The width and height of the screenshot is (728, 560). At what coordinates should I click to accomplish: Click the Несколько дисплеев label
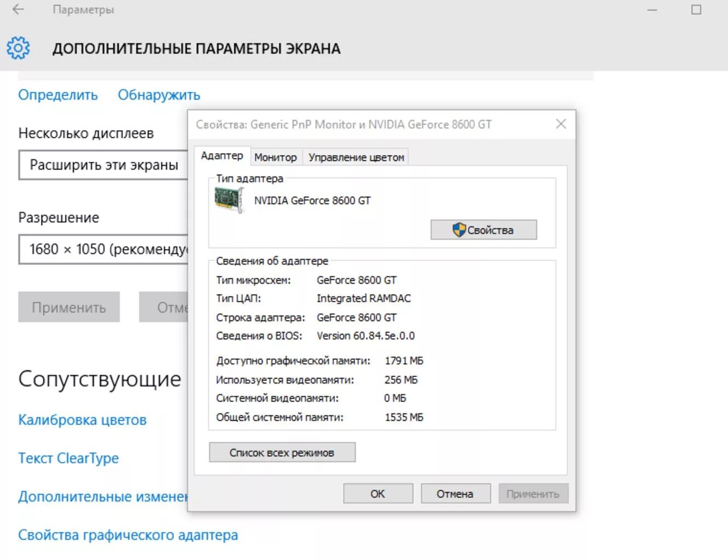click(x=86, y=133)
